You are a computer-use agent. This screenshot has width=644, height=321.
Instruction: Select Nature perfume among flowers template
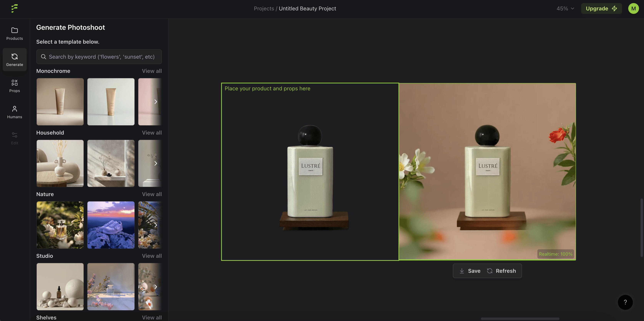(60, 225)
